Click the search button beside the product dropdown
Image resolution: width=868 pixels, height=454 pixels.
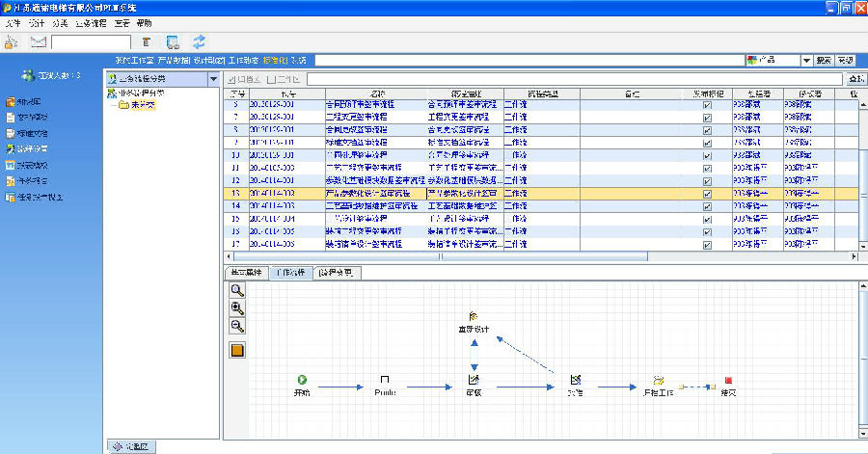(824, 61)
